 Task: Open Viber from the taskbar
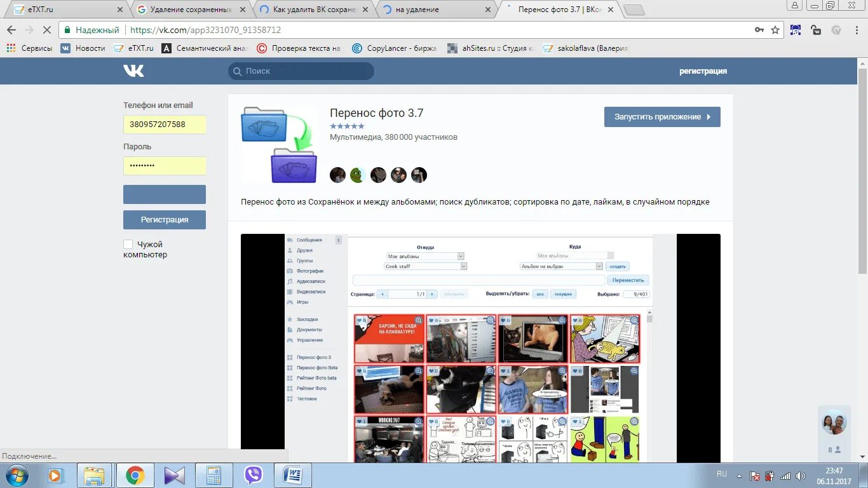click(x=254, y=475)
